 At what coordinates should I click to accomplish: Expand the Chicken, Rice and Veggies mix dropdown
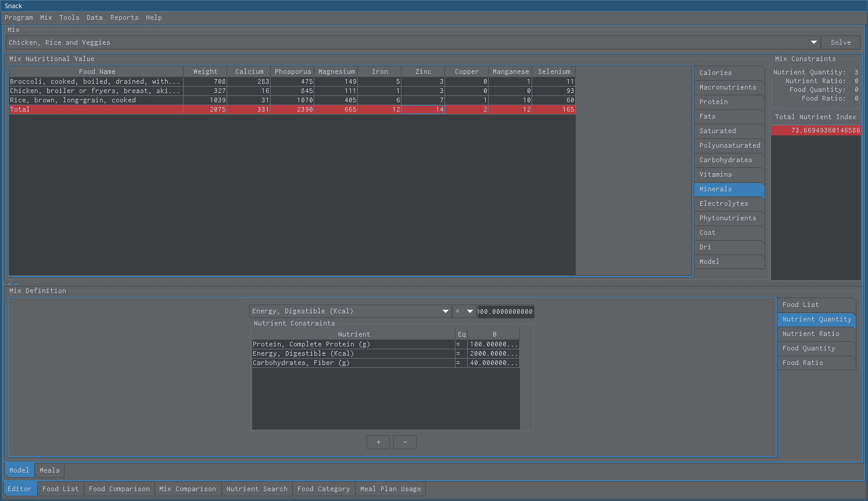814,42
